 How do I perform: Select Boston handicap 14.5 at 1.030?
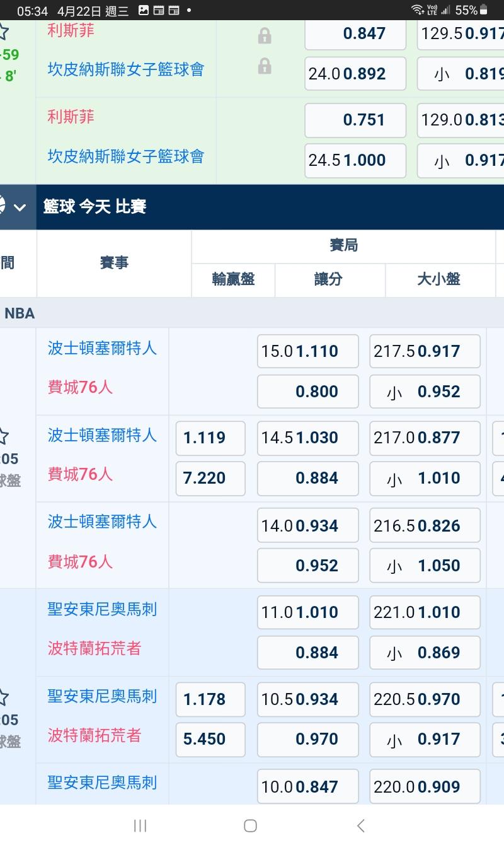click(308, 438)
